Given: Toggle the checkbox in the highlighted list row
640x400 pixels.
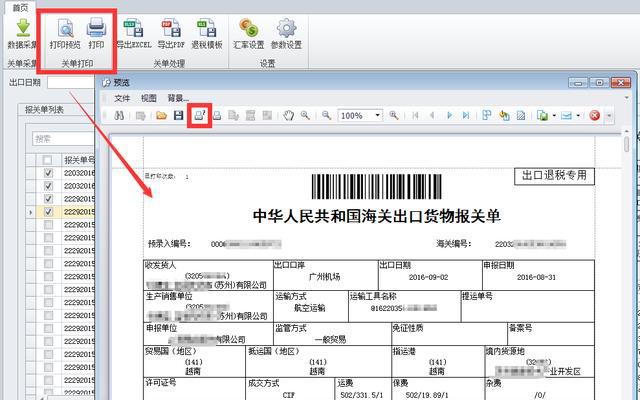Looking at the screenshot, I should tap(48, 211).
